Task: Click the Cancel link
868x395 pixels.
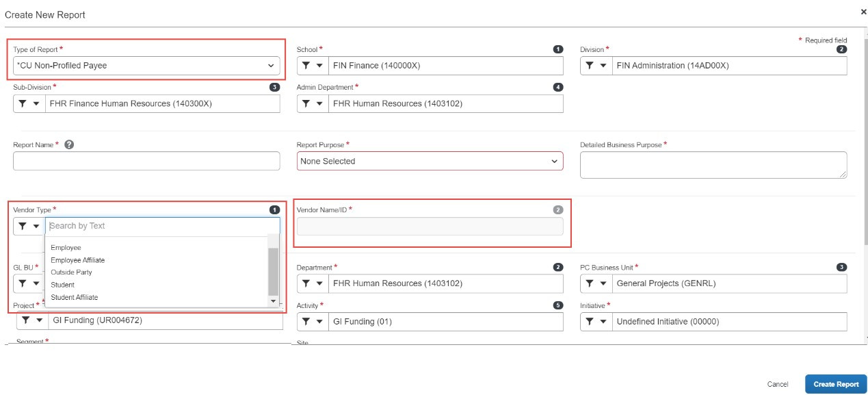Action: [777, 384]
